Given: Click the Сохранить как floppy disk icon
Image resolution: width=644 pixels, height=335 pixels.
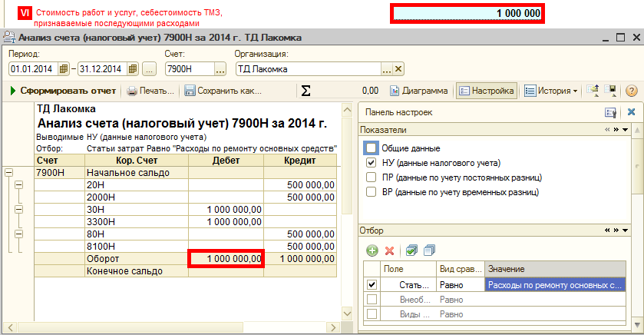Looking at the screenshot, I should tap(189, 91).
